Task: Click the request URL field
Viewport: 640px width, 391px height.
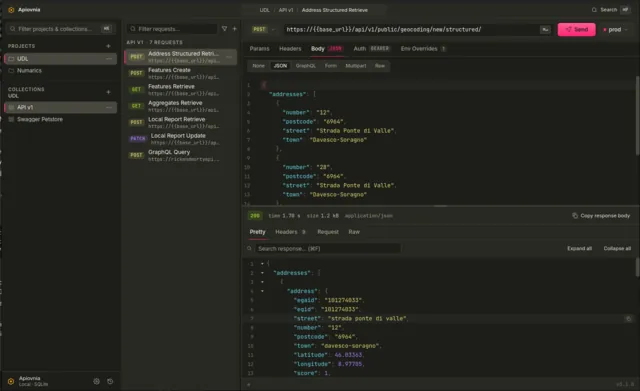Action: click(411, 29)
